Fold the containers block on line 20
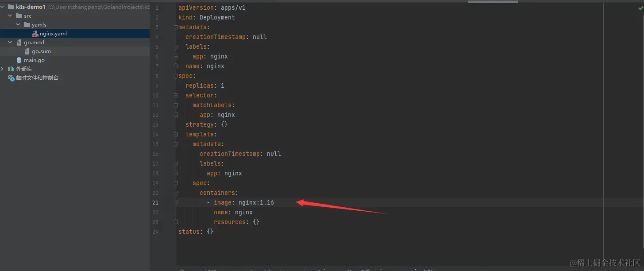 click(176, 193)
